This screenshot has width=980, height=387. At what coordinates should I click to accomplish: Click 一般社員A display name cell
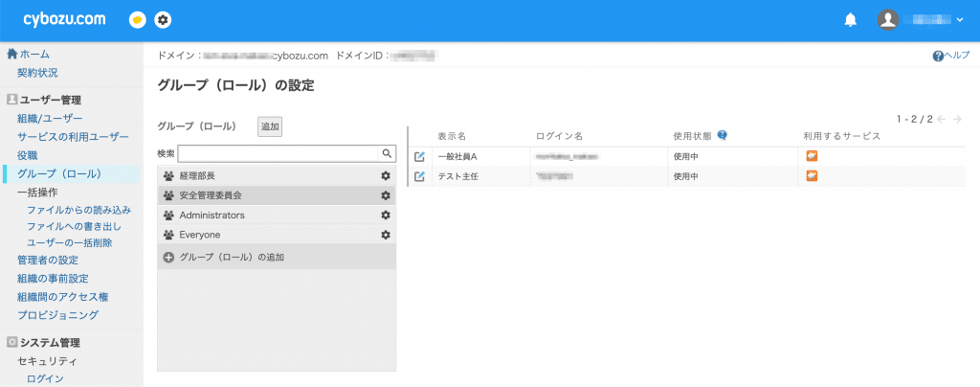[x=457, y=156]
